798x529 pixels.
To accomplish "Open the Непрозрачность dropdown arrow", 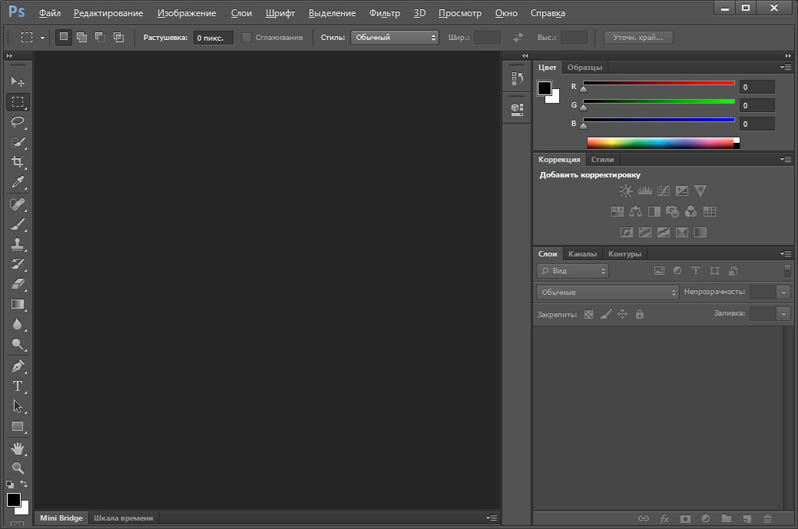I will [784, 292].
